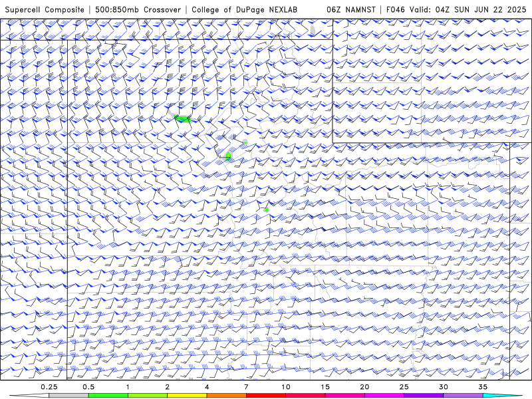Click the legend value label '0.25'
This screenshot has width=532, height=399.
point(49,387)
